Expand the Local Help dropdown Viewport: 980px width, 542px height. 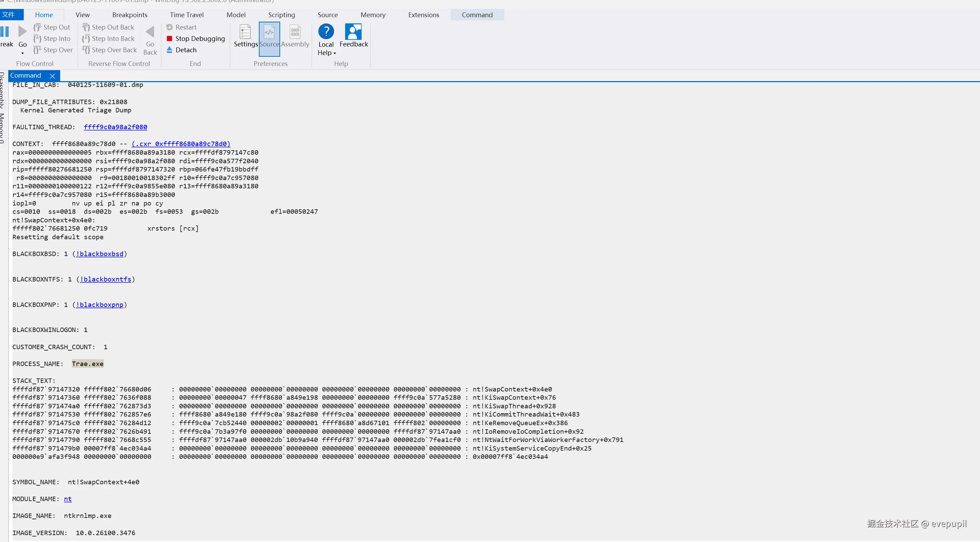point(334,53)
